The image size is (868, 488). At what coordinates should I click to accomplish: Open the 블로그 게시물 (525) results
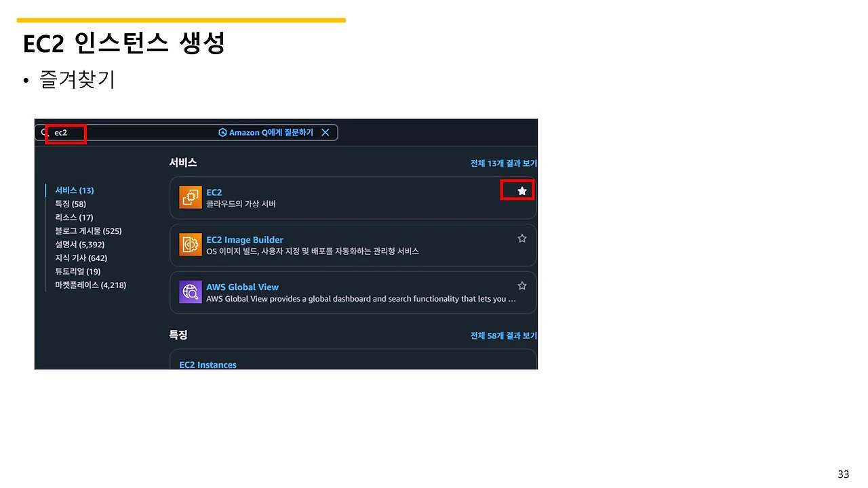(88, 231)
